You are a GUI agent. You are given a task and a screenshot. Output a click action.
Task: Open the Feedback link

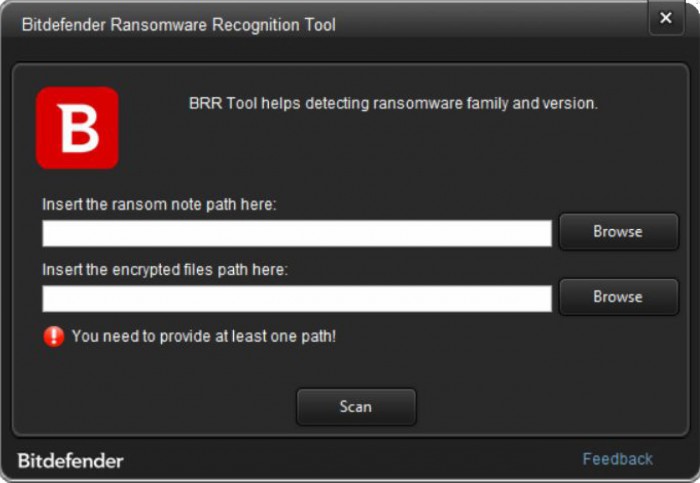point(617,459)
